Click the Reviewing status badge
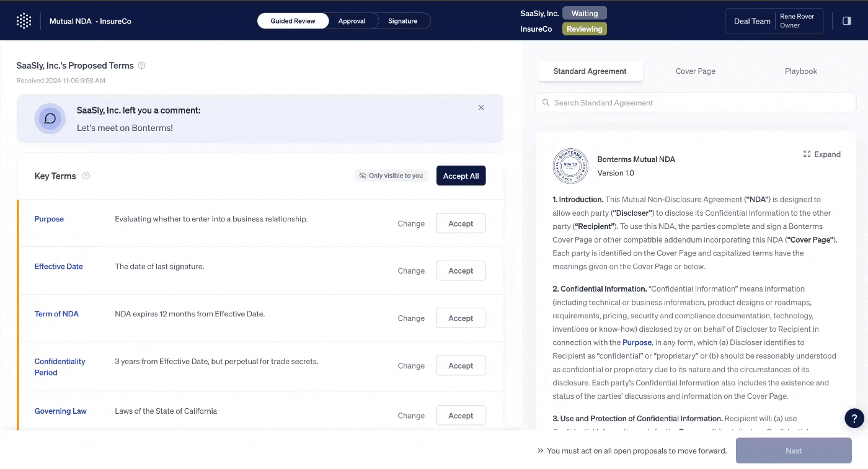Viewport: 868px width, 469px height. [x=585, y=29]
